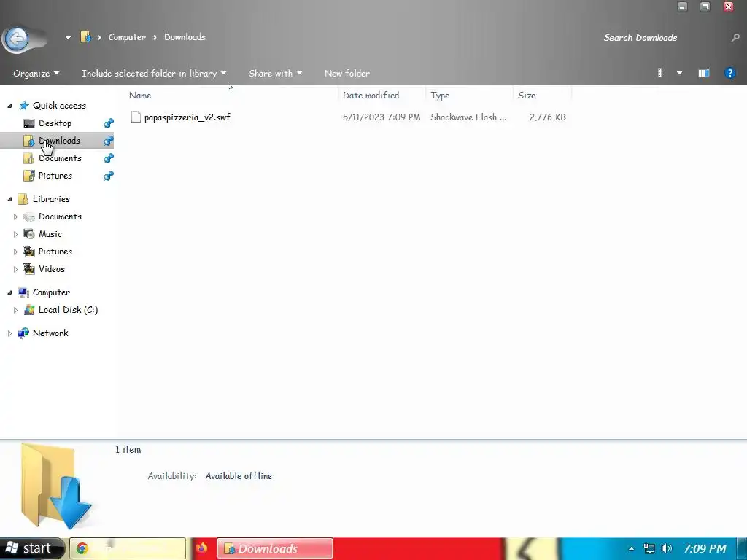
Task: Open the Share with menu
Action: click(275, 74)
